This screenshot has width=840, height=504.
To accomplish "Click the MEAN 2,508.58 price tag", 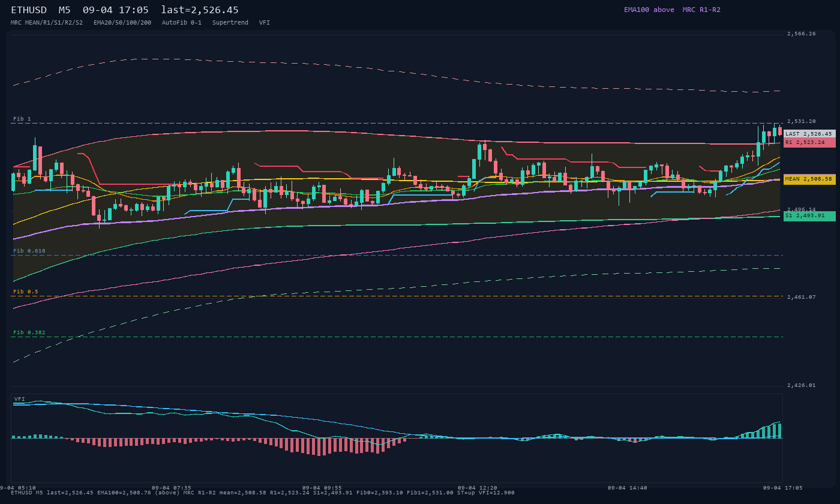I will point(809,179).
